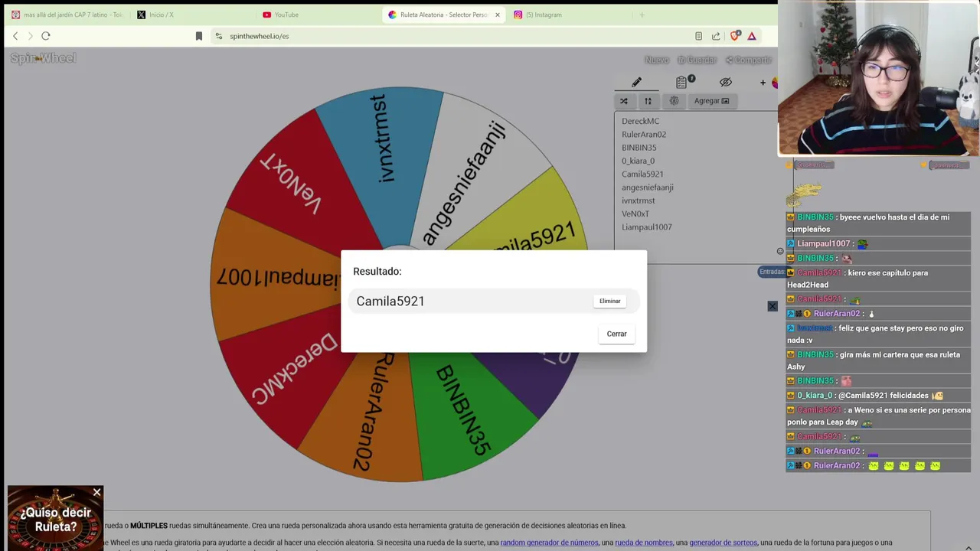This screenshot has width=980, height=551.
Task: Open the wheel settings gear
Action: click(674, 101)
